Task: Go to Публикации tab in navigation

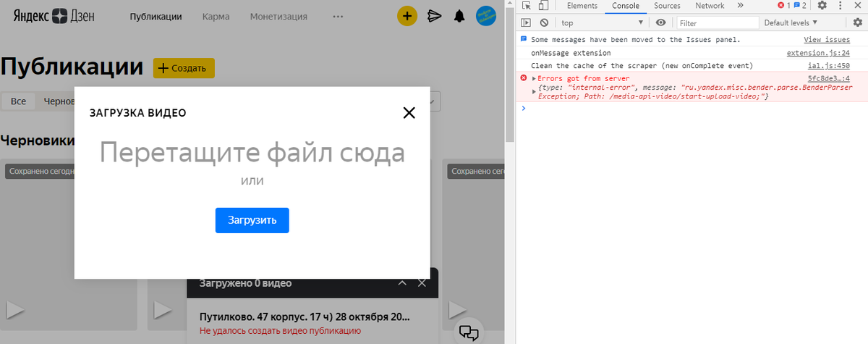Action: [x=156, y=16]
